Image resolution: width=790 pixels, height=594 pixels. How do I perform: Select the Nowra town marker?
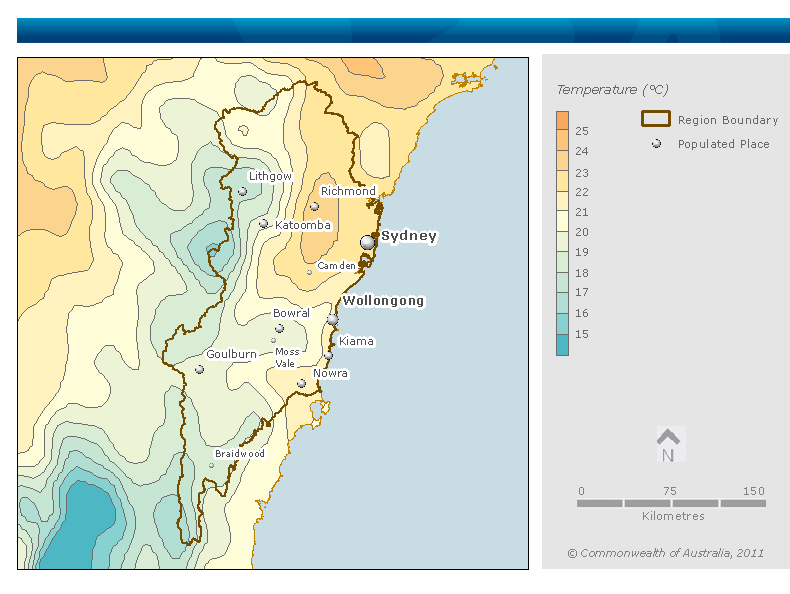pyautogui.click(x=301, y=383)
